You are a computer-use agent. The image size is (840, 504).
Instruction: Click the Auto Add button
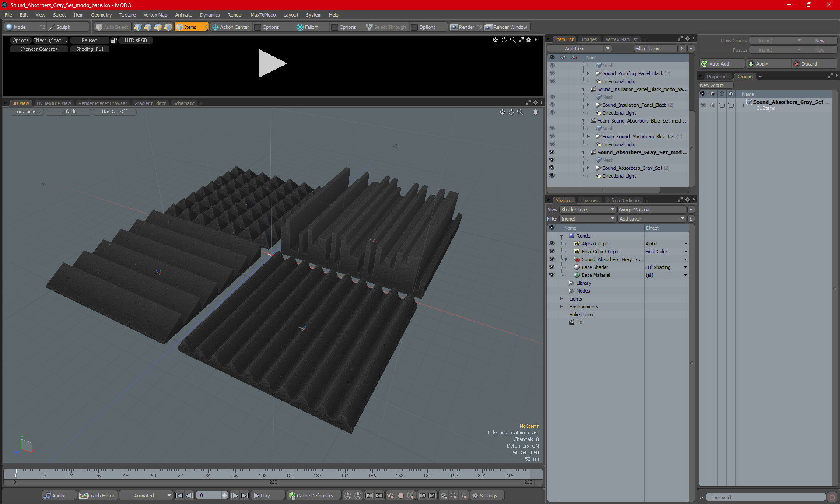tap(721, 64)
